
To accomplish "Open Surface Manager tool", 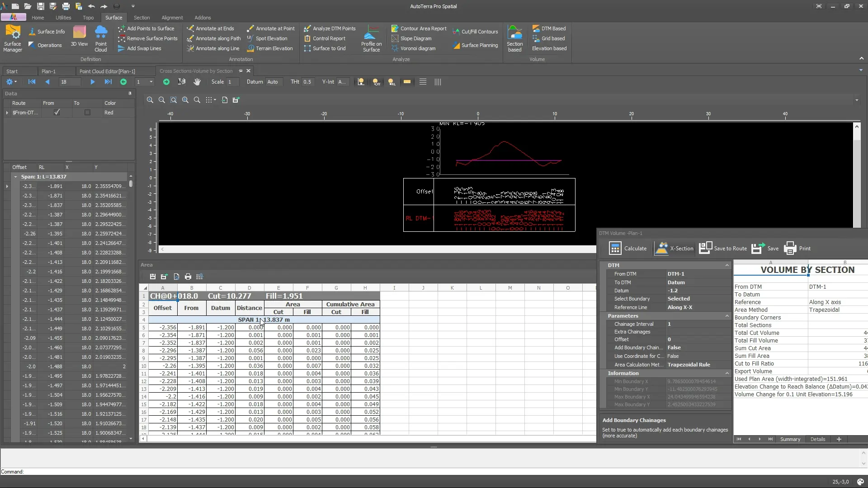I will tap(13, 38).
